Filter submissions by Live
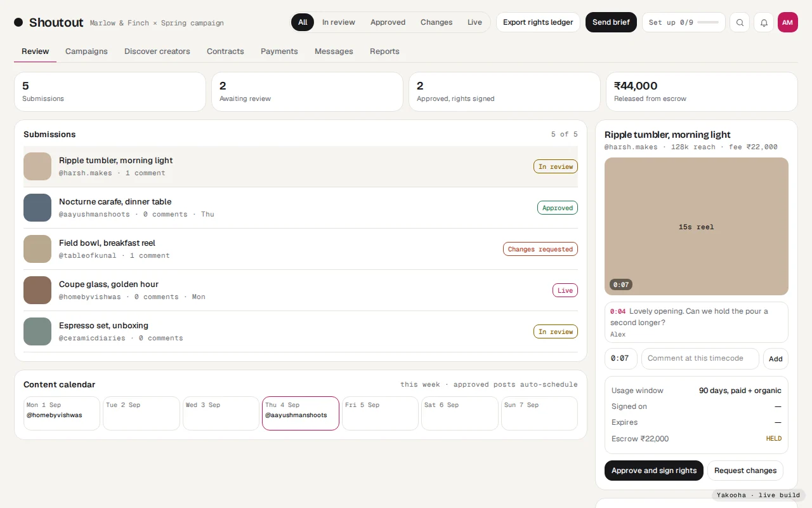This screenshot has width=812, height=508. click(475, 22)
